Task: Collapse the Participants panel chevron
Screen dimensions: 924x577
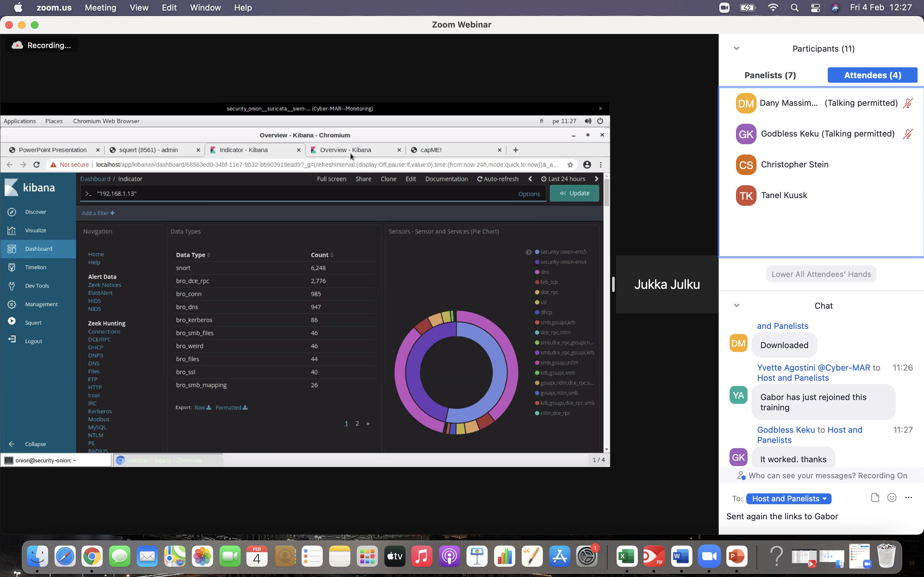Action: (737, 48)
